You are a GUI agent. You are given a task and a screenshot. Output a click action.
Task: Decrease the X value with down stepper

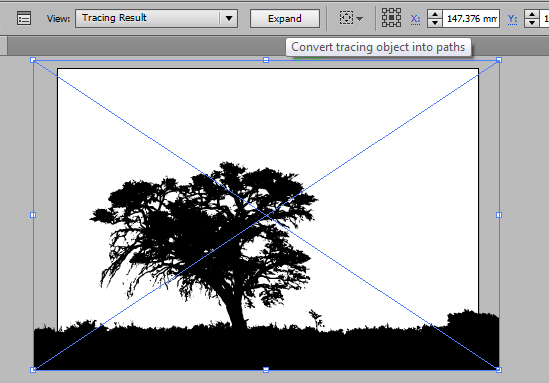pyautogui.click(x=435, y=23)
